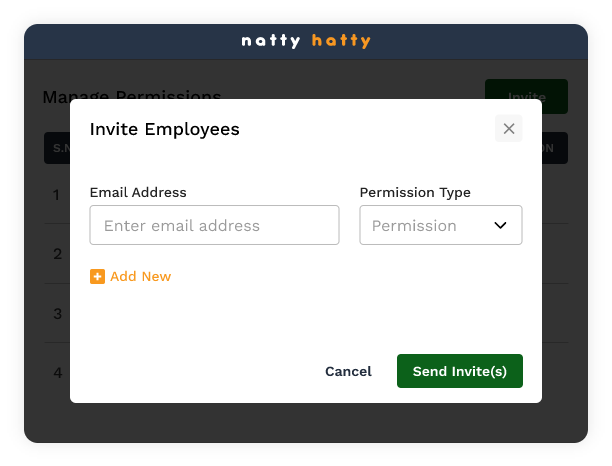The width and height of the screenshot is (612, 466).
Task: Click the chevron arrow in Permission dropdown
Action: click(x=501, y=225)
